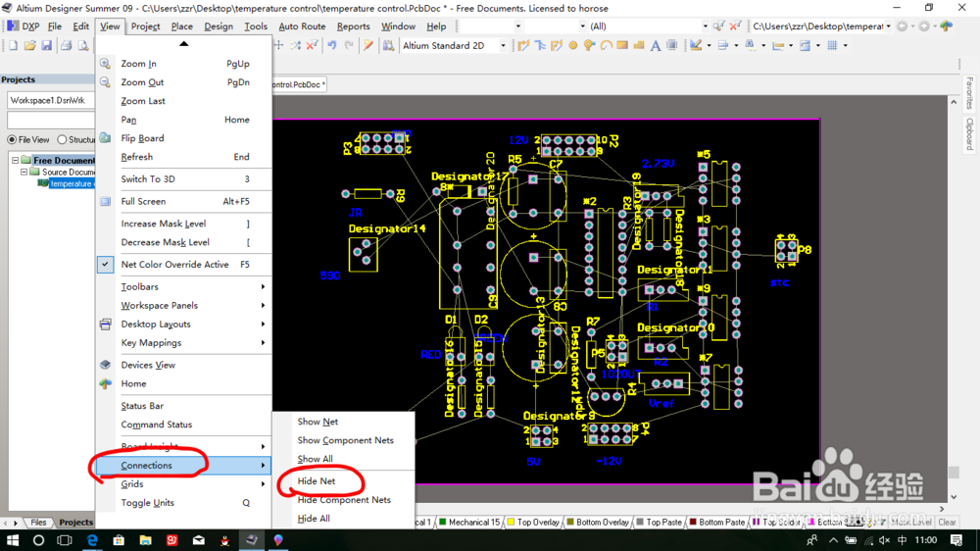980x551 pixels.
Task: Click the Clear button near layer tabs
Action: [x=947, y=523]
